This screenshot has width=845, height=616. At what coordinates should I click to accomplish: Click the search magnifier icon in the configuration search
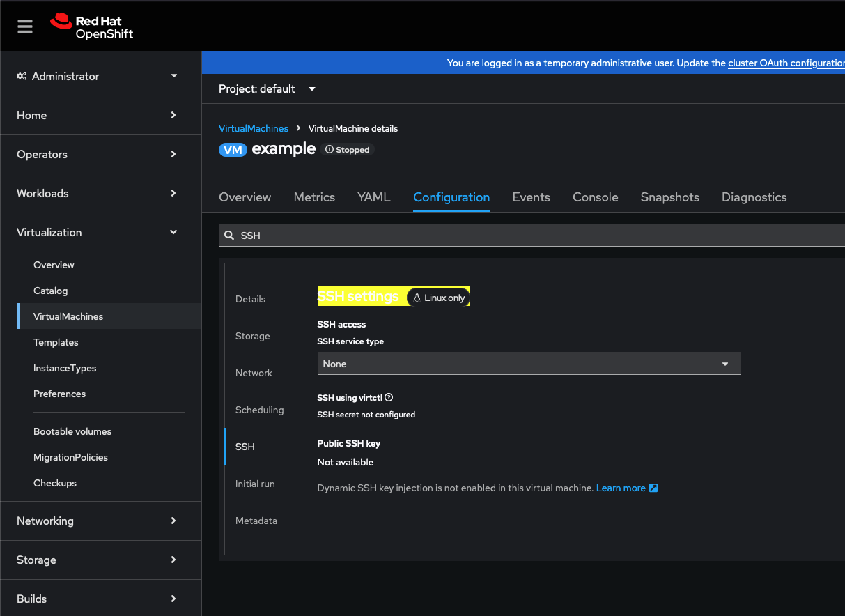click(229, 236)
